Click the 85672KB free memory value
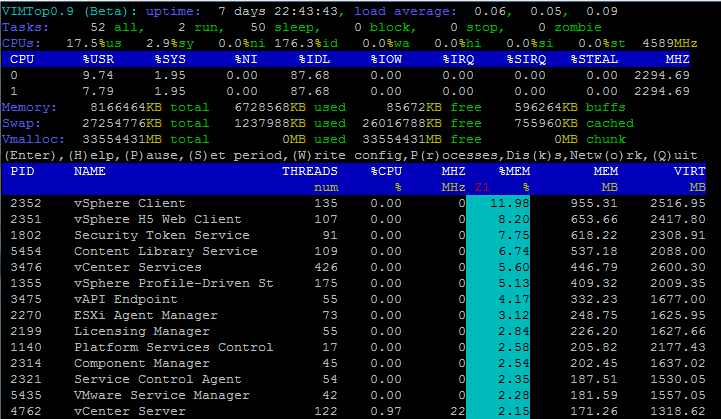Image resolution: width=721 pixels, height=419 pixels. [x=414, y=108]
